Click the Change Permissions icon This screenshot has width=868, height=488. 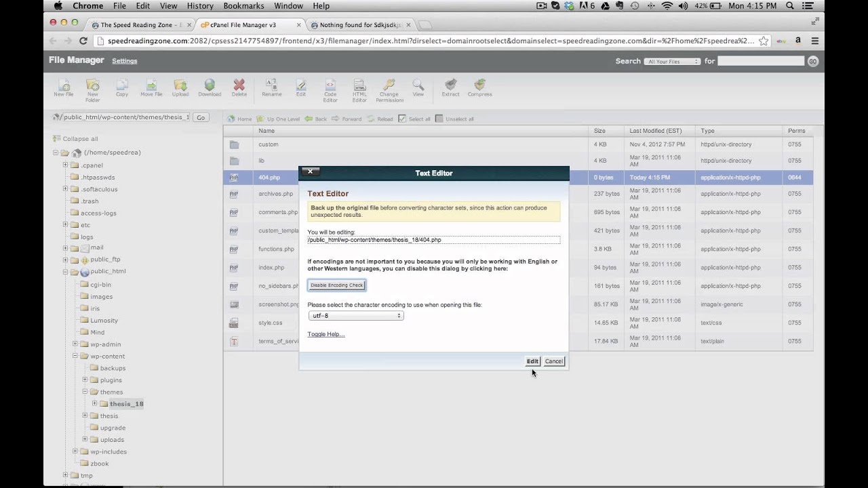pyautogui.click(x=389, y=91)
